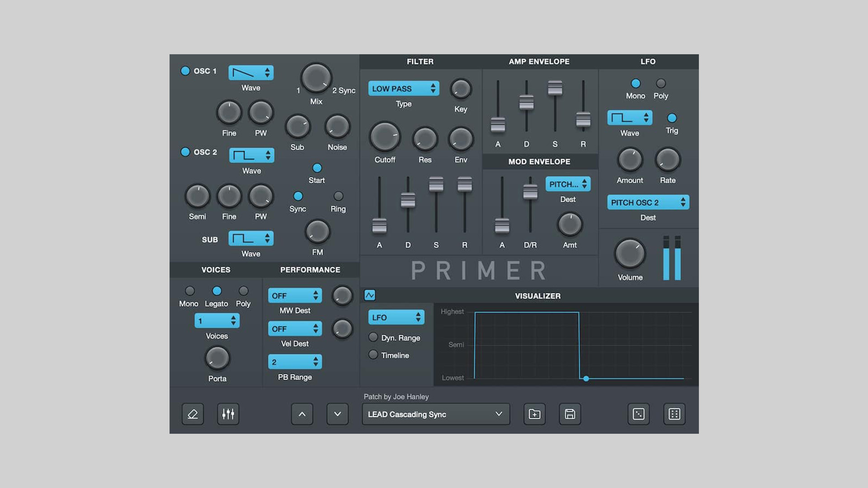868x488 pixels.
Task: Select LFO Mono mode
Action: [x=636, y=84]
